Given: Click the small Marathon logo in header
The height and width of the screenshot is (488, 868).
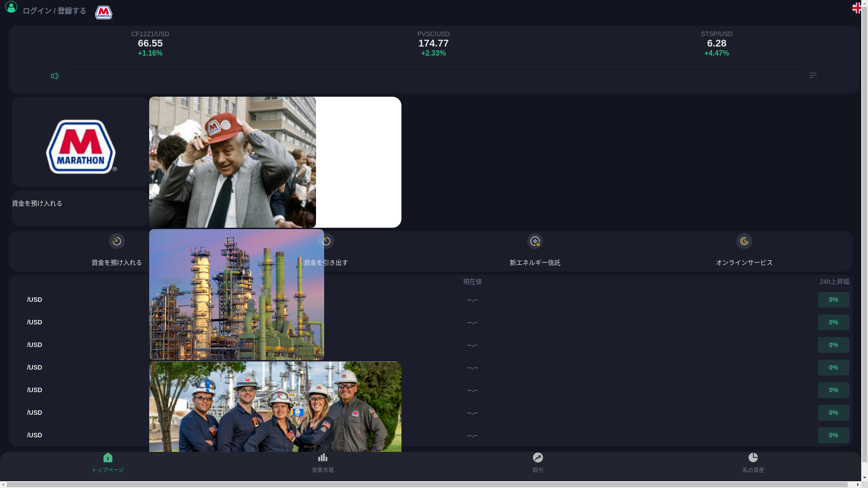Looking at the screenshot, I should tap(104, 13).
